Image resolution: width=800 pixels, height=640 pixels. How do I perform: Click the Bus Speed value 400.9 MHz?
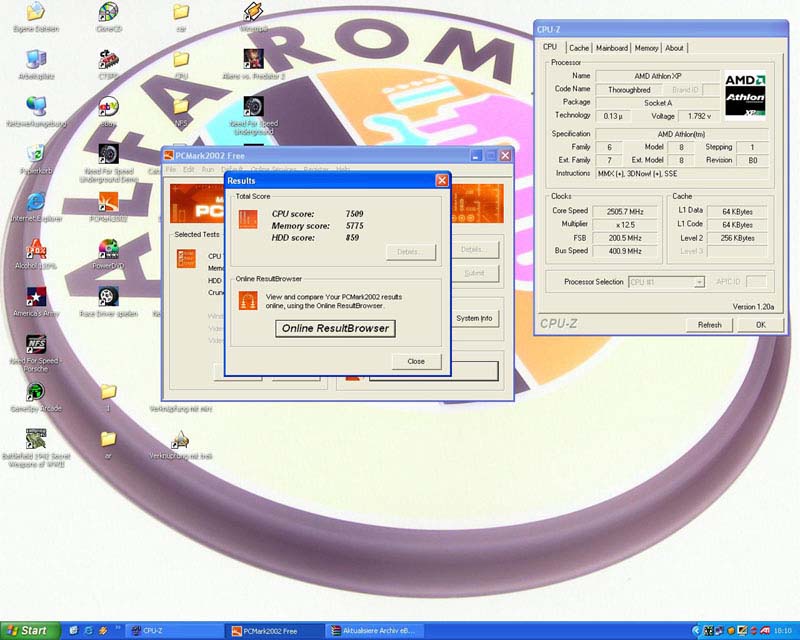coord(625,252)
